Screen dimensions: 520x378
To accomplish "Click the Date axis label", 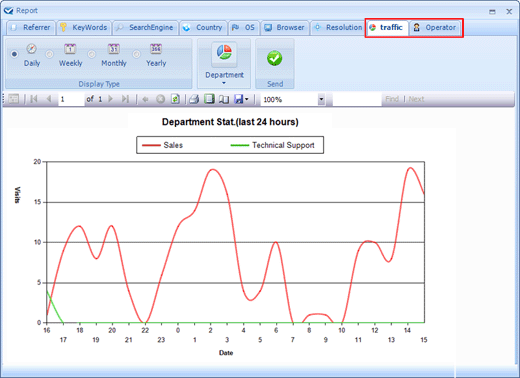I will 226,353.
